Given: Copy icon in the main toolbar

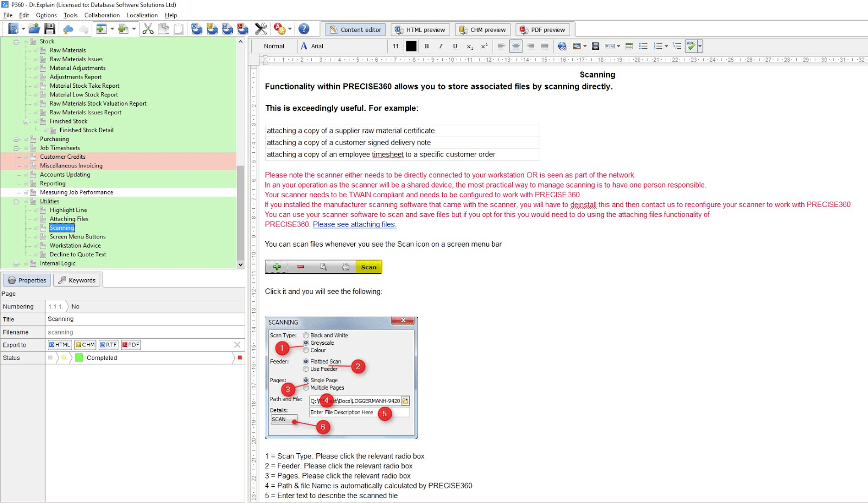Looking at the screenshot, I should (163, 29).
